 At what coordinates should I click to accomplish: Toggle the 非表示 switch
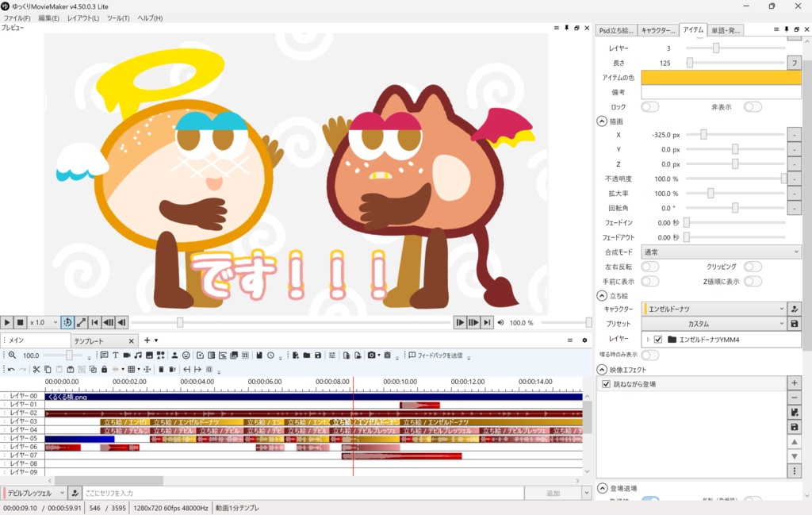[x=753, y=107]
